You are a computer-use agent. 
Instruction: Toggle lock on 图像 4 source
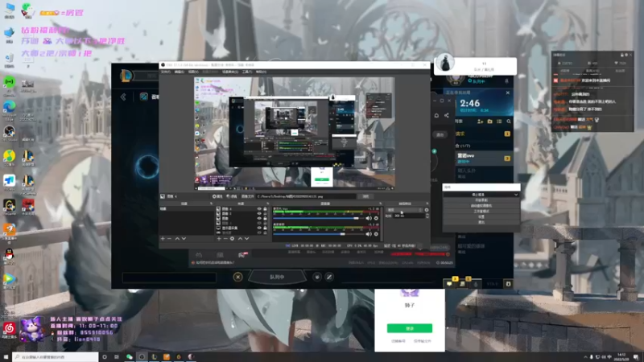[265, 209]
